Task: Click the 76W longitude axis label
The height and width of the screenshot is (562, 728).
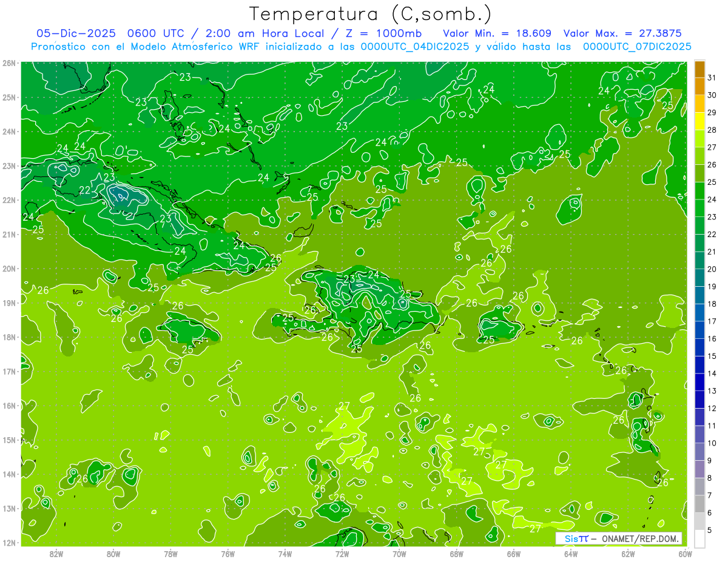Action: [227, 554]
